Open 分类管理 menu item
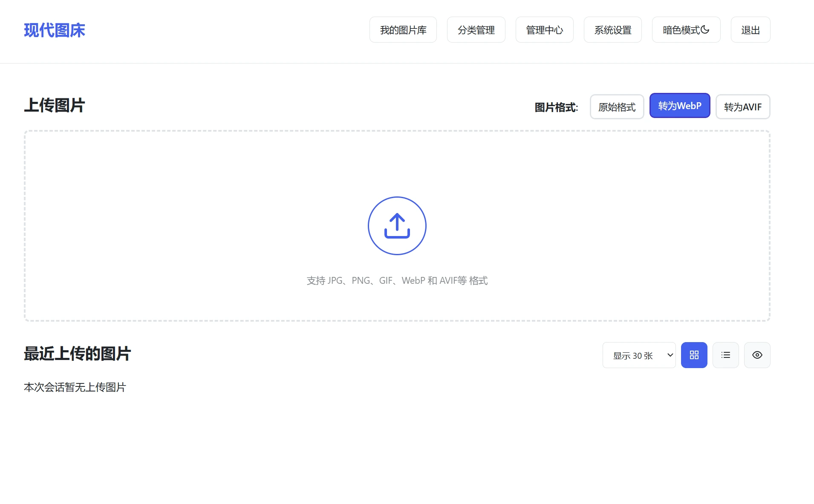Image resolution: width=814 pixels, height=504 pixels. [x=476, y=29]
